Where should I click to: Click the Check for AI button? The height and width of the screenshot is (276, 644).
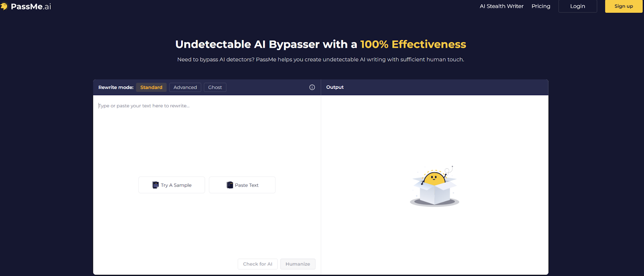[x=258, y=264]
